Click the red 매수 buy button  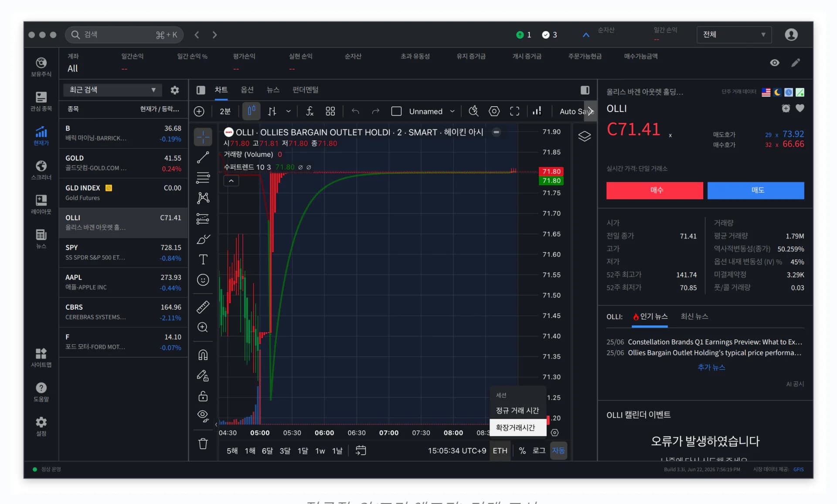coord(655,190)
